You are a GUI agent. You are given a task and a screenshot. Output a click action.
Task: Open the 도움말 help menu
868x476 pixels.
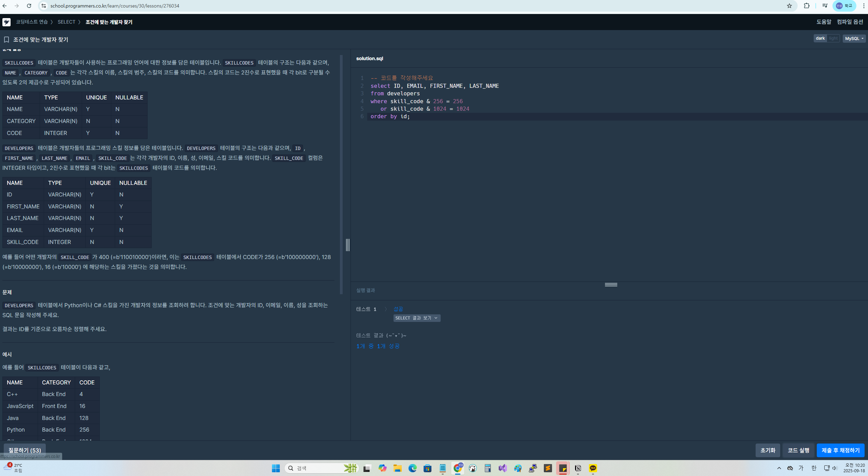(824, 22)
